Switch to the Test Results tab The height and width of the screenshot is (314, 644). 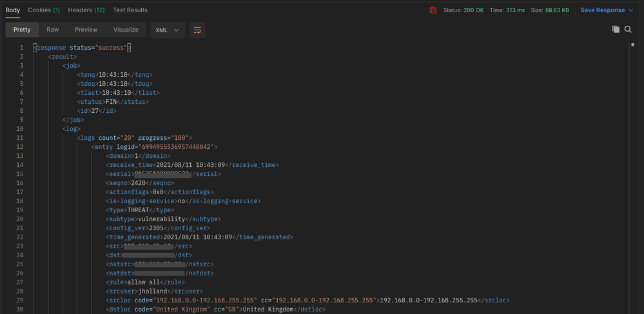(x=130, y=10)
